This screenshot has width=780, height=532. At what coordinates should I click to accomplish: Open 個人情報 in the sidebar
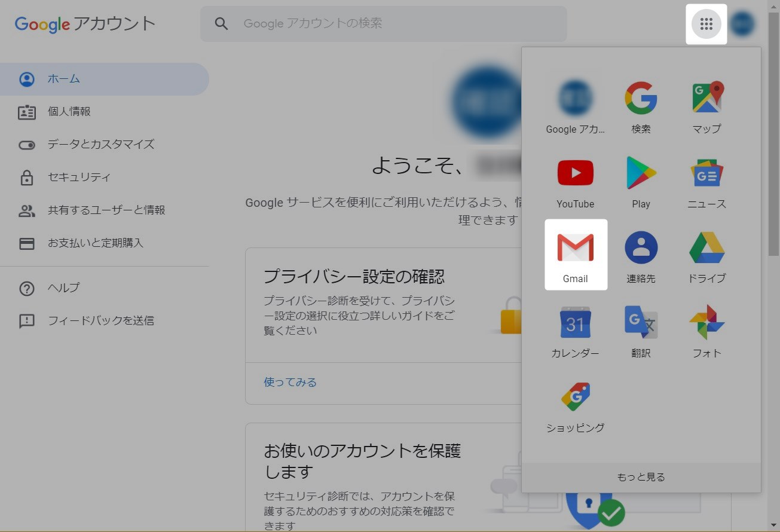[105, 112]
